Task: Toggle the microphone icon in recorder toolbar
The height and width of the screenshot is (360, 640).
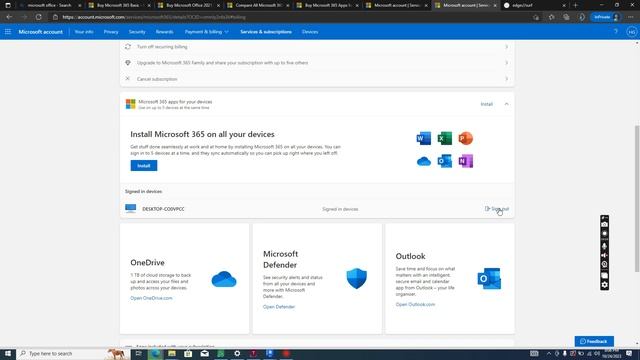Action: tap(604, 246)
